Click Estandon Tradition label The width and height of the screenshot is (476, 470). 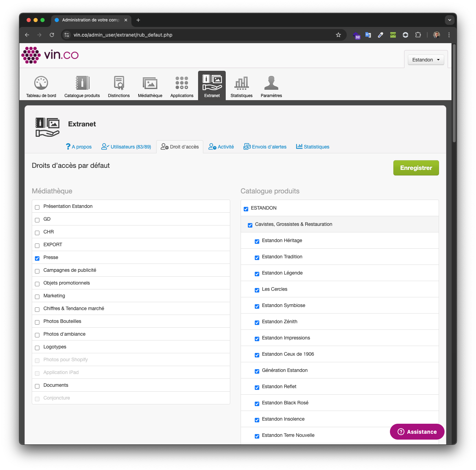coord(282,257)
